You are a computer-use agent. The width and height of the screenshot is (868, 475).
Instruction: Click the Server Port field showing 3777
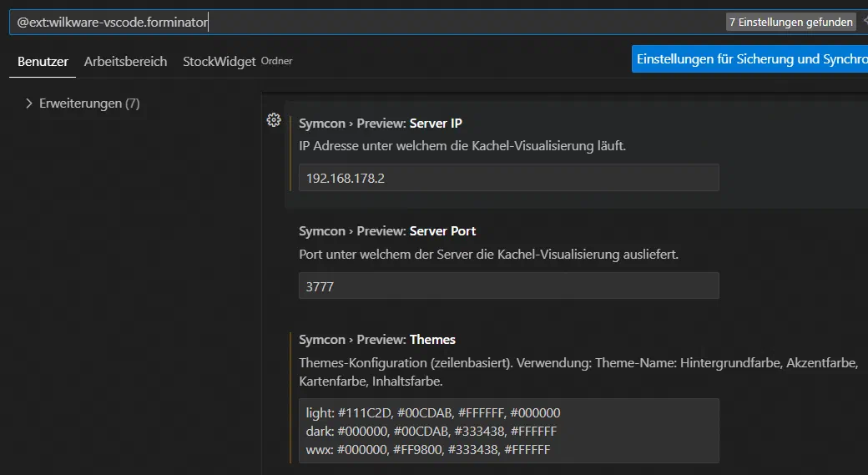(509, 286)
